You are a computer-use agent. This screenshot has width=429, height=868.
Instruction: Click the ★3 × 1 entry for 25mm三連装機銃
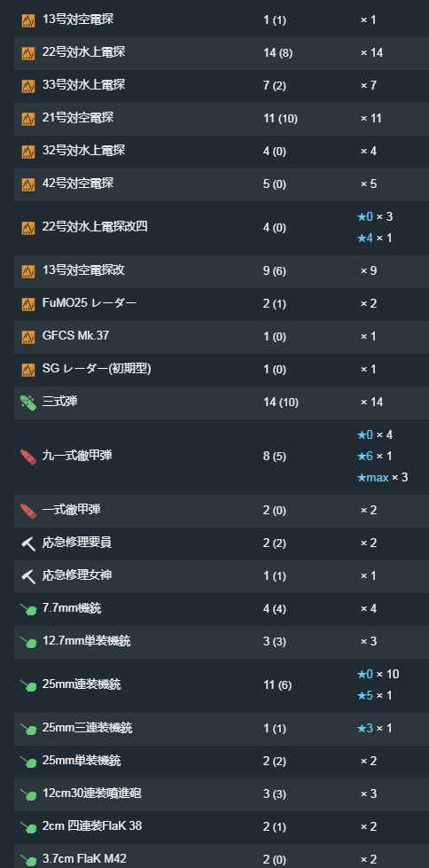(x=375, y=728)
